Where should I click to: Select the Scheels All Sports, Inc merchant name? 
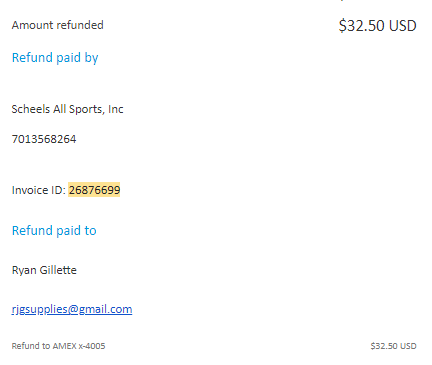67,109
